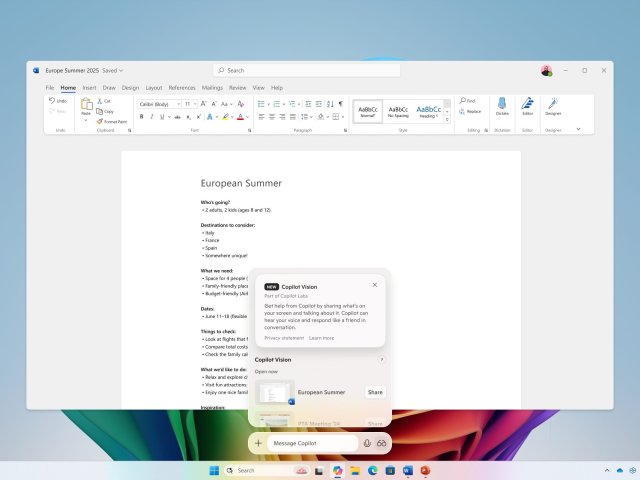Share the European Summer window with Copilot
Image resolution: width=640 pixels, height=480 pixels.
(x=375, y=392)
